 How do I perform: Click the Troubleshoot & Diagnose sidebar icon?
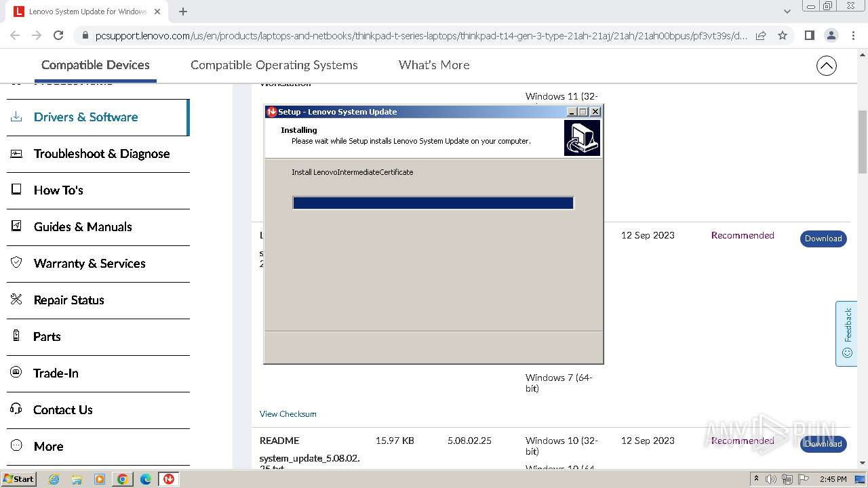tap(16, 153)
